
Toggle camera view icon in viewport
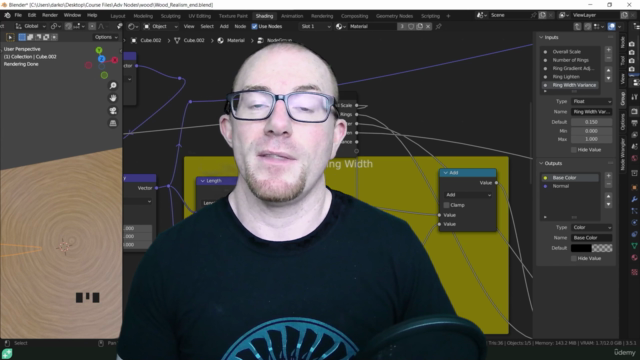(113, 111)
